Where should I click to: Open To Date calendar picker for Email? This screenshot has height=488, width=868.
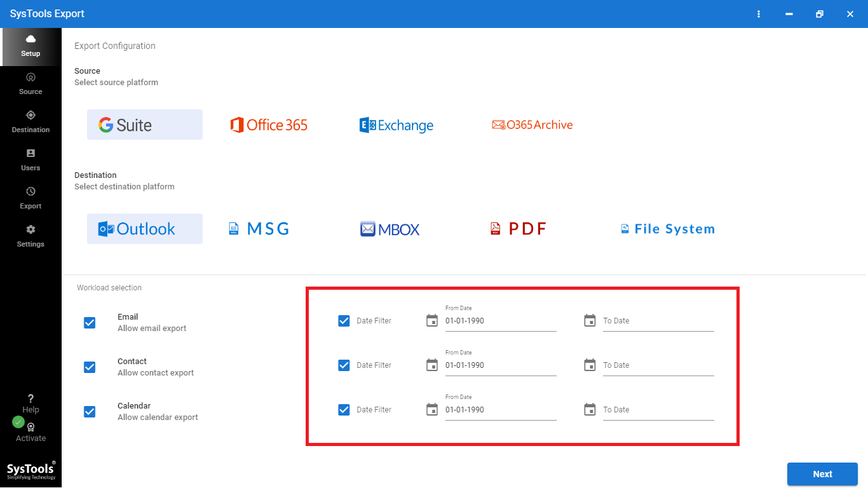click(x=590, y=320)
